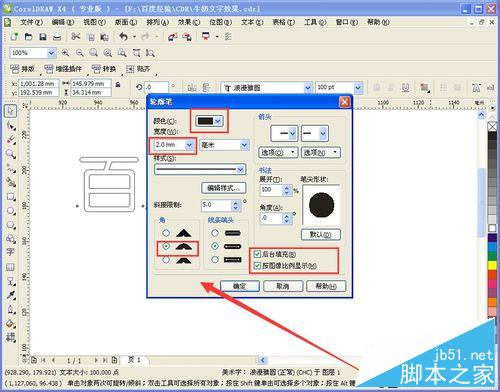Open the 100 pt font size dropdown
The height and width of the screenshot is (392, 500).
click(x=358, y=88)
